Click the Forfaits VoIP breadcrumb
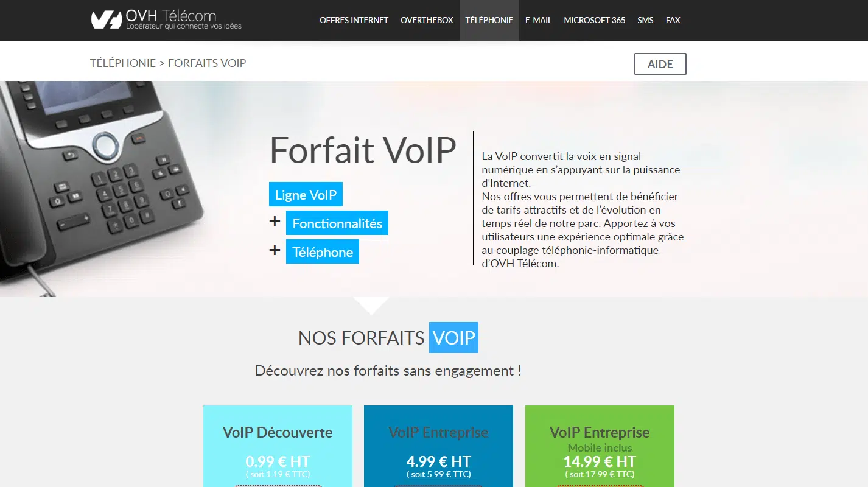 click(x=207, y=63)
